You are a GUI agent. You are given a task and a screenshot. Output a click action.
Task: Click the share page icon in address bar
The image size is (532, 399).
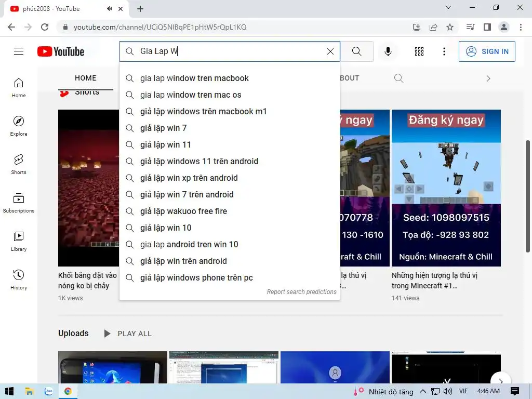433,27
